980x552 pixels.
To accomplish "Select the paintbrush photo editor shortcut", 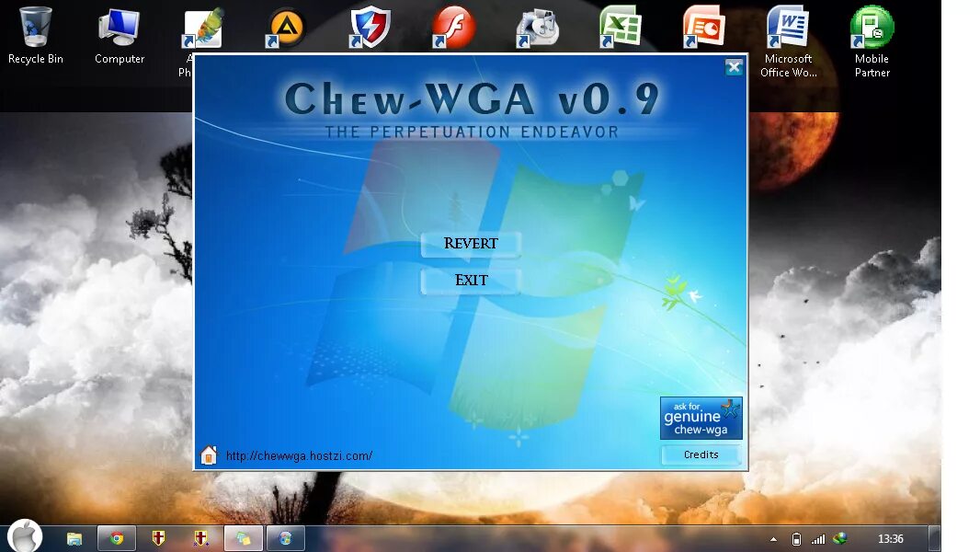I will [x=202, y=28].
